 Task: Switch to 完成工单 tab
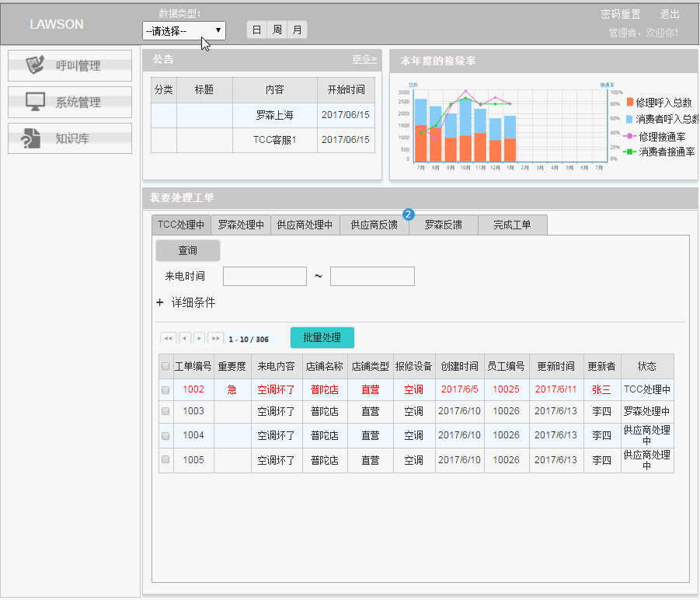[513, 225]
